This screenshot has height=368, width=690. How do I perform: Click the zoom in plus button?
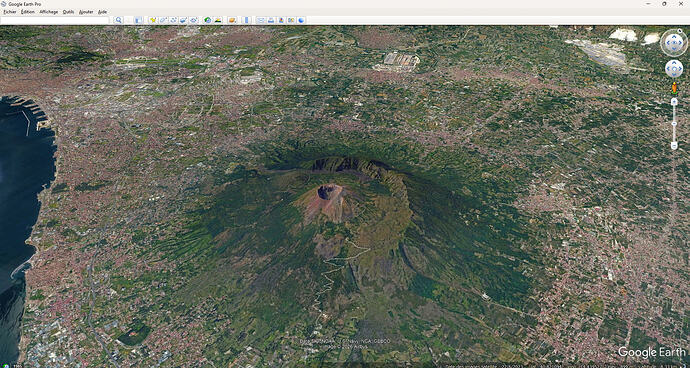tap(674, 101)
